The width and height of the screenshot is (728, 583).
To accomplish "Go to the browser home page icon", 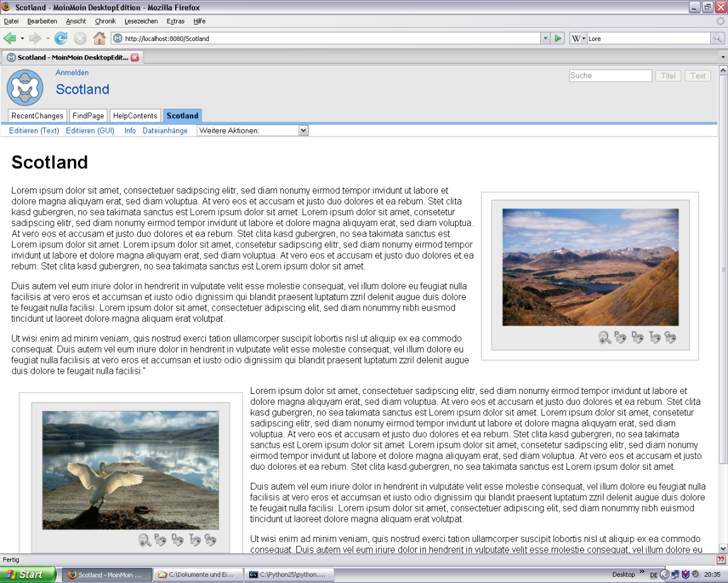I will point(99,39).
